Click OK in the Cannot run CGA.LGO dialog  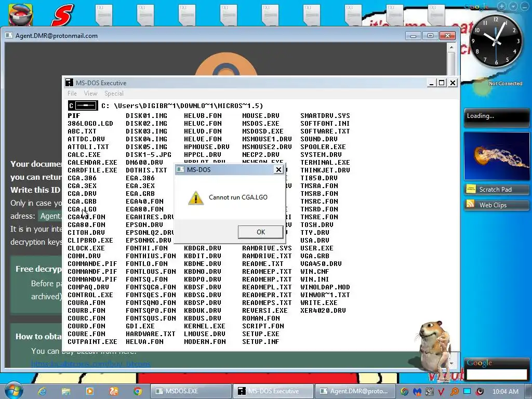click(261, 232)
